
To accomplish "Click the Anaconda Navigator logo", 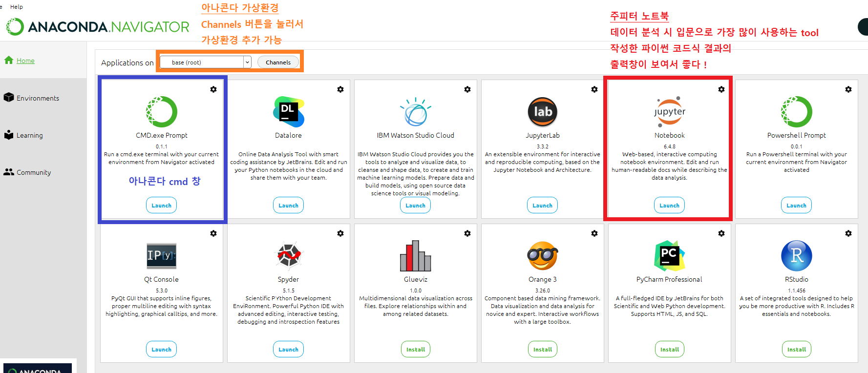I will pyautogui.click(x=98, y=26).
